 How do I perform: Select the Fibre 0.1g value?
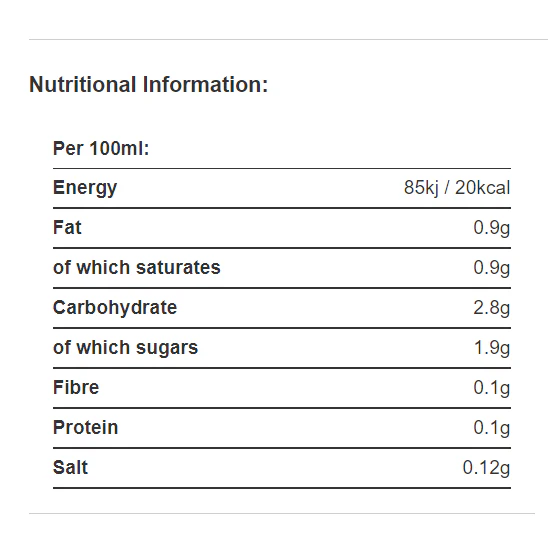(x=491, y=388)
